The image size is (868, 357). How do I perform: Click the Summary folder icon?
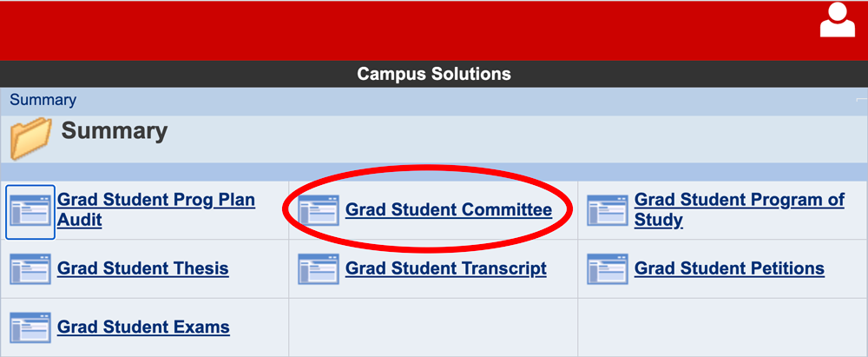[31, 139]
